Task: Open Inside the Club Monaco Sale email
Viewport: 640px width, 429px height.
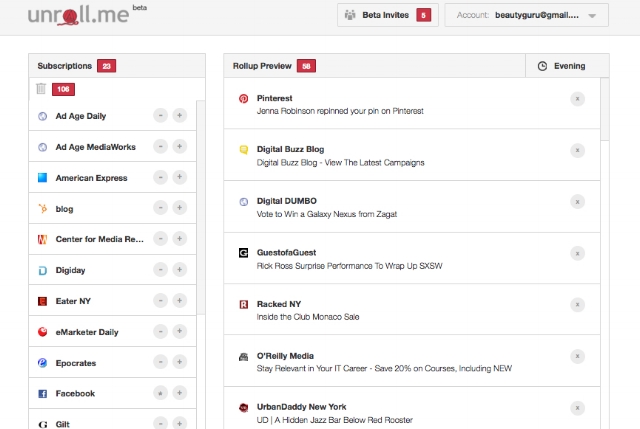Action: 308,317
